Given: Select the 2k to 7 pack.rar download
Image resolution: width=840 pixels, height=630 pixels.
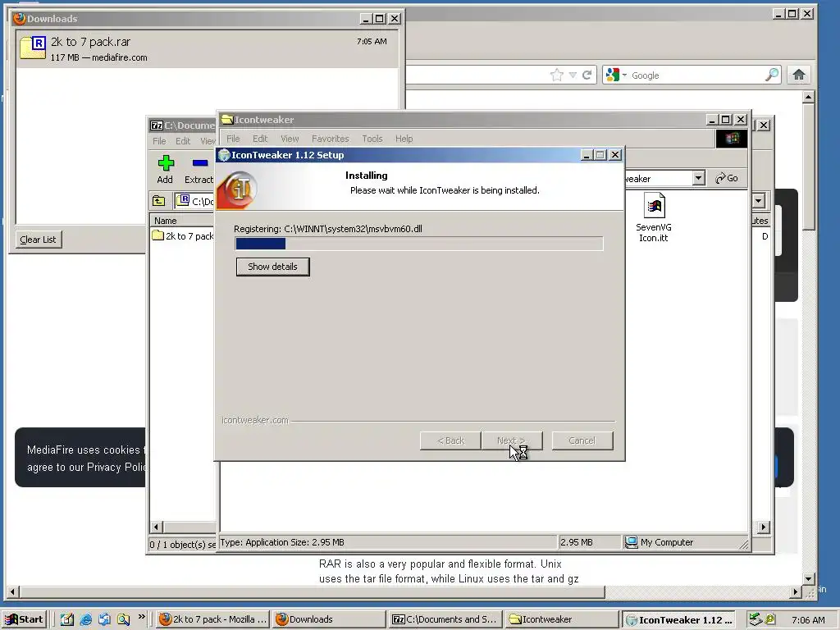Looking at the screenshot, I should pos(208,48).
